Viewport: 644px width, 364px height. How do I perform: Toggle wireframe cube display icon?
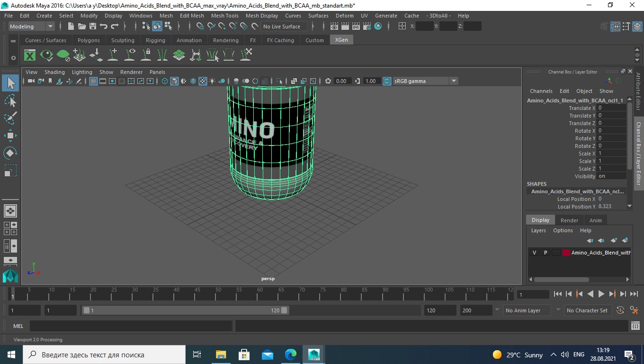click(165, 81)
